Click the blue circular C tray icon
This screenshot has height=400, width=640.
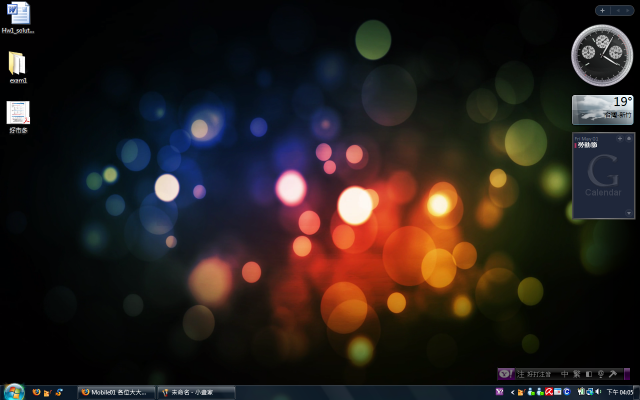(567, 391)
